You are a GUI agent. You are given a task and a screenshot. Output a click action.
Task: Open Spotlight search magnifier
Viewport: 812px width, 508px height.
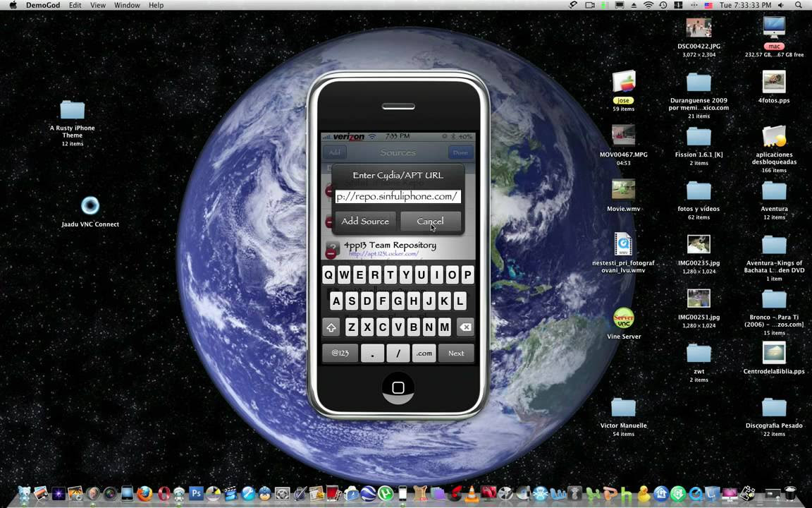[x=799, y=5]
